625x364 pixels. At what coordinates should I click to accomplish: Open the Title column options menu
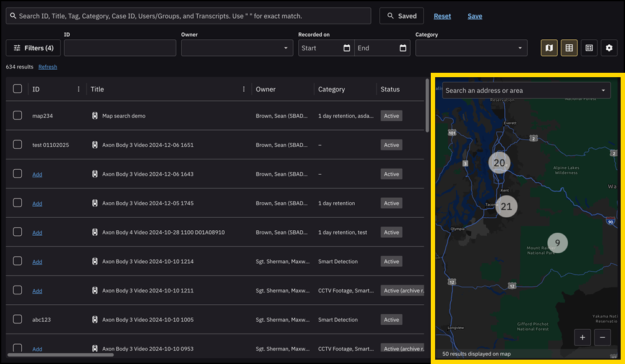click(244, 89)
